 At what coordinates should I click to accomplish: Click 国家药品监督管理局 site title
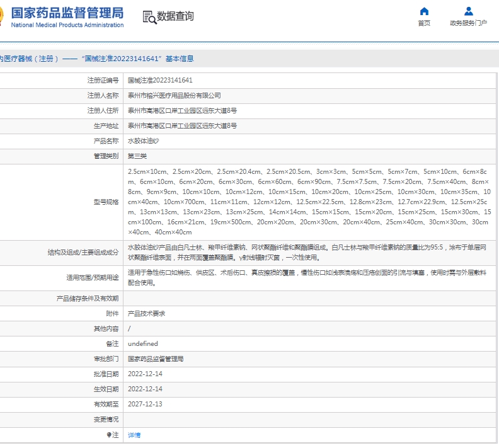click(67, 13)
